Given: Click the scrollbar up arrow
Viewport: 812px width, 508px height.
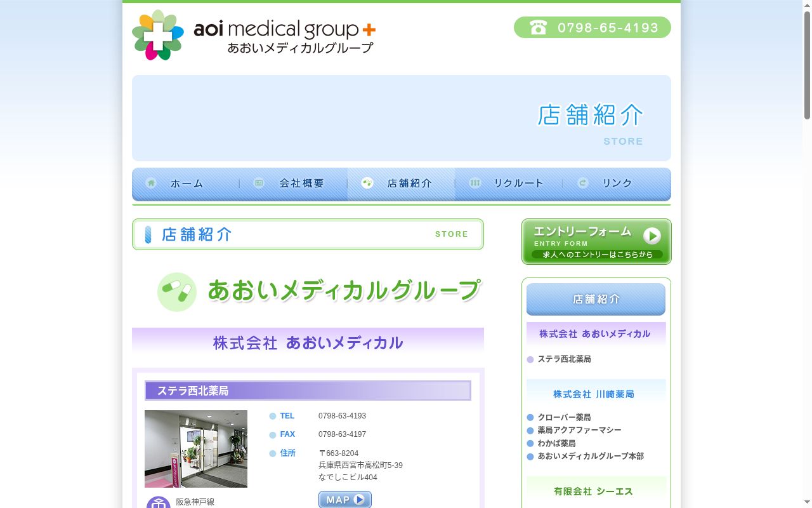Looking at the screenshot, I should (807, 4).
